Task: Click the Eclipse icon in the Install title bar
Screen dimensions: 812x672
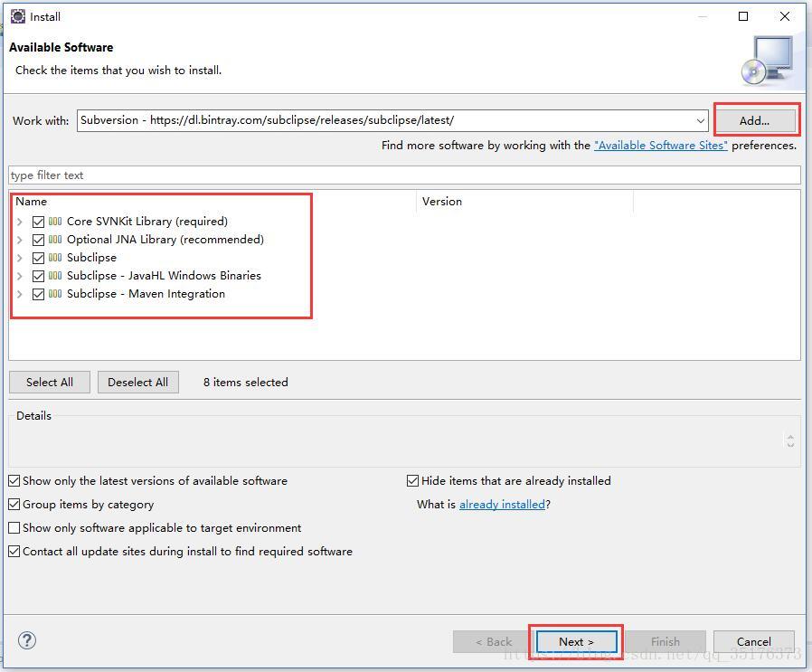Action: point(17,16)
